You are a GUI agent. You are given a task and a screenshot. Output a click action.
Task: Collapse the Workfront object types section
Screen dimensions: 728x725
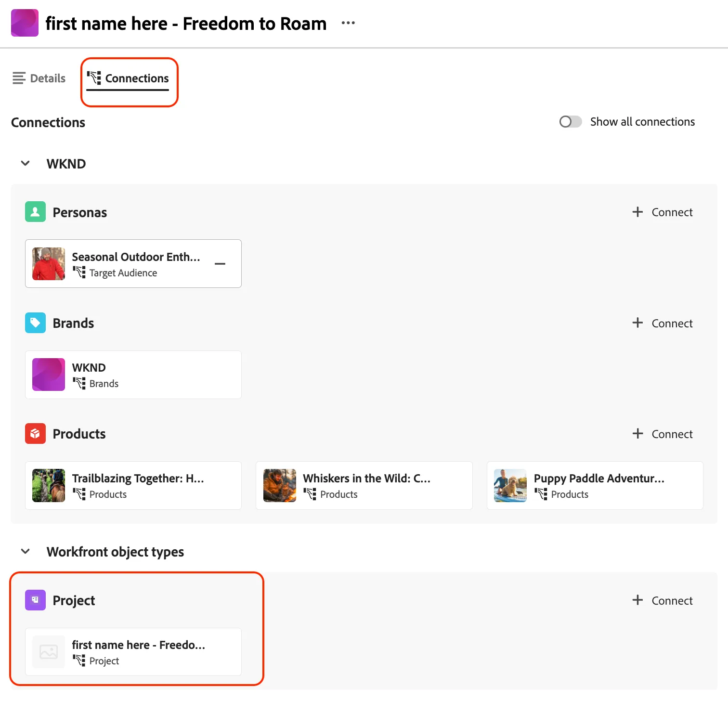[x=26, y=552]
